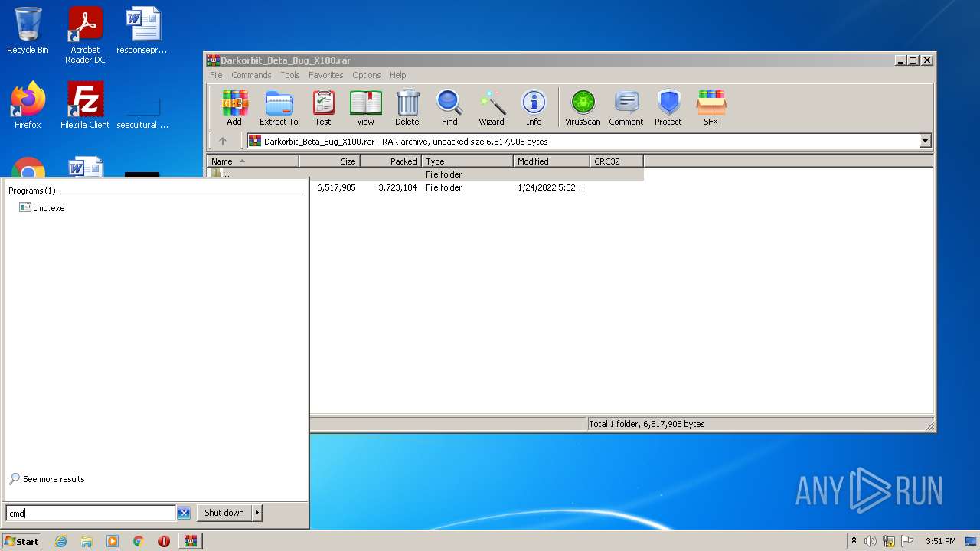
Task: Sort by the Modified column header
Action: point(551,161)
